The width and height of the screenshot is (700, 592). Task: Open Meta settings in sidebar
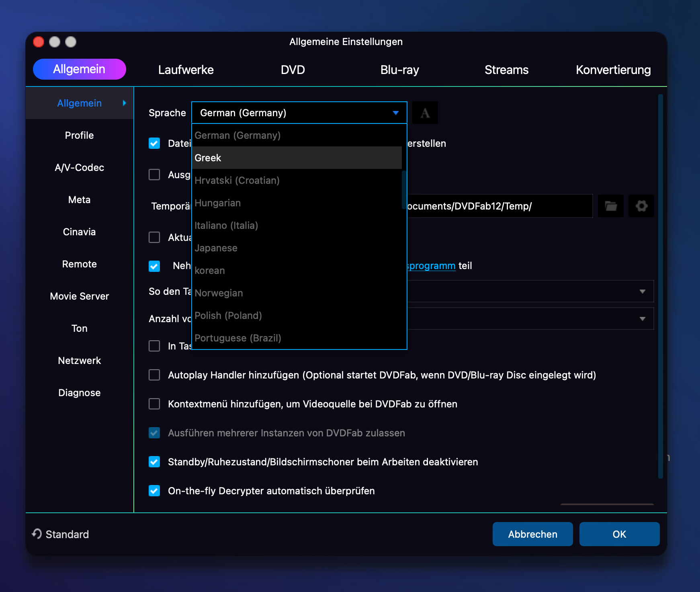80,199
